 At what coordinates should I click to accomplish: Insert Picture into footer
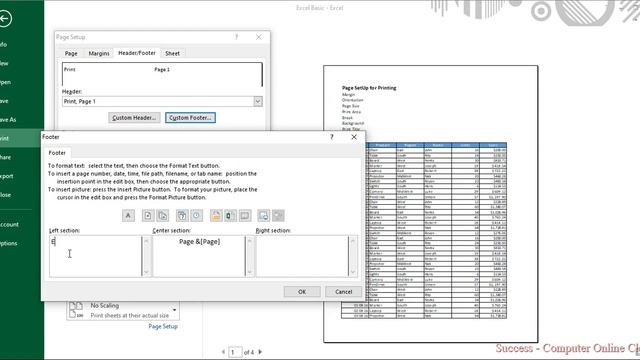[264, 216]
